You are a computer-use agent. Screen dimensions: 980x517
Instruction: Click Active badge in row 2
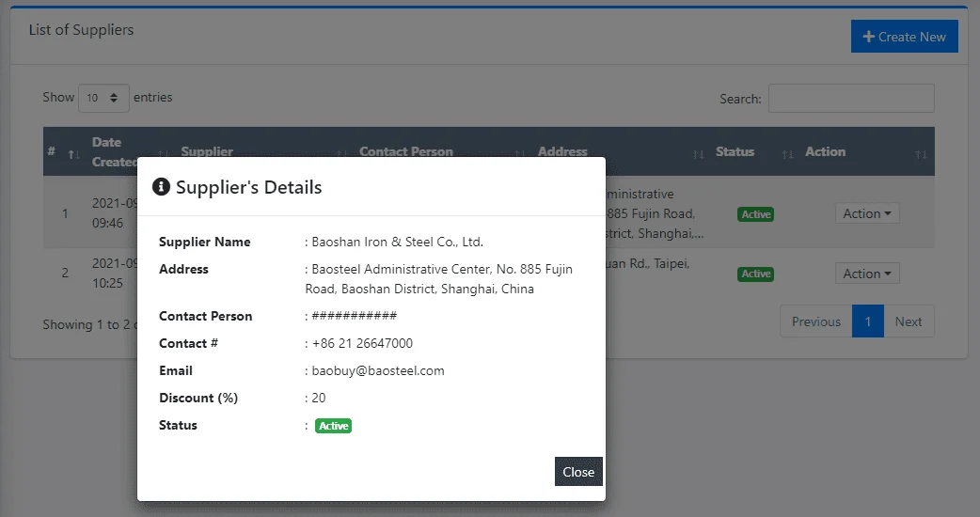755,274
